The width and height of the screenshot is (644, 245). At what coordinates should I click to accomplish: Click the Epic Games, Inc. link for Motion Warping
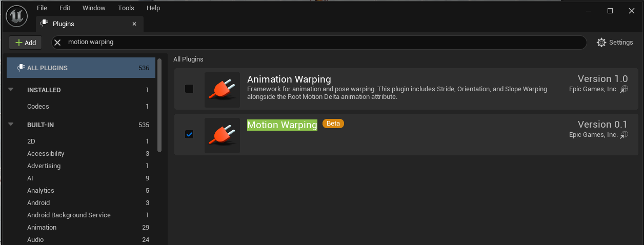click(593, 134)
